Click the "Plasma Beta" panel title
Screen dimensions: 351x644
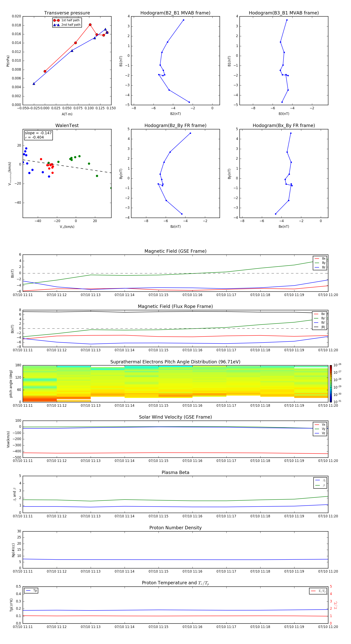coord(175,472)
